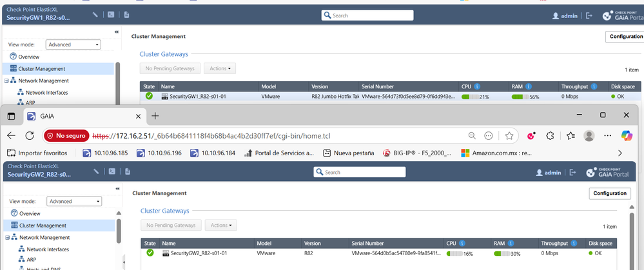The image size is (644, 270).
Task: Collapse the SecurityGW2 navigation sidebar
Action: pyautogui.click(x=117, y=189)
